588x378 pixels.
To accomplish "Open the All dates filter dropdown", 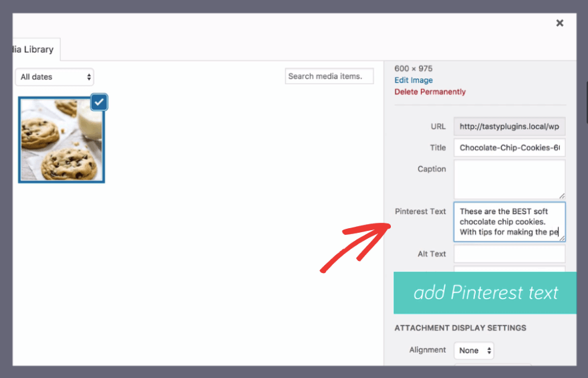I will tap(55, 77).
